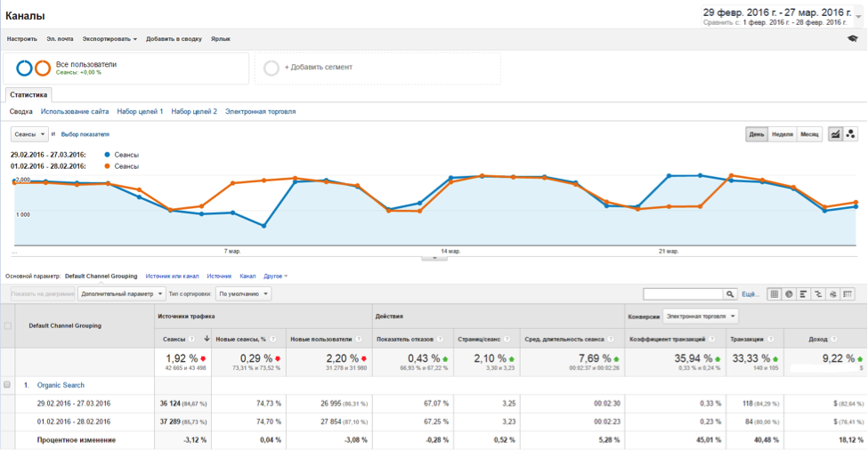The image size is (868, 450).
Task: Open help icon next to Показатель отказов
Action: (440, 339)
